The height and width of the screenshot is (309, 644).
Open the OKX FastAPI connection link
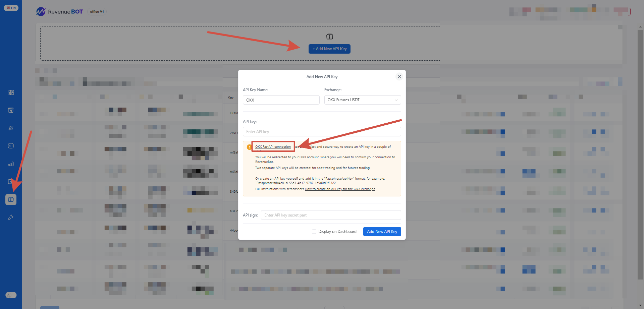pos(273,147)
